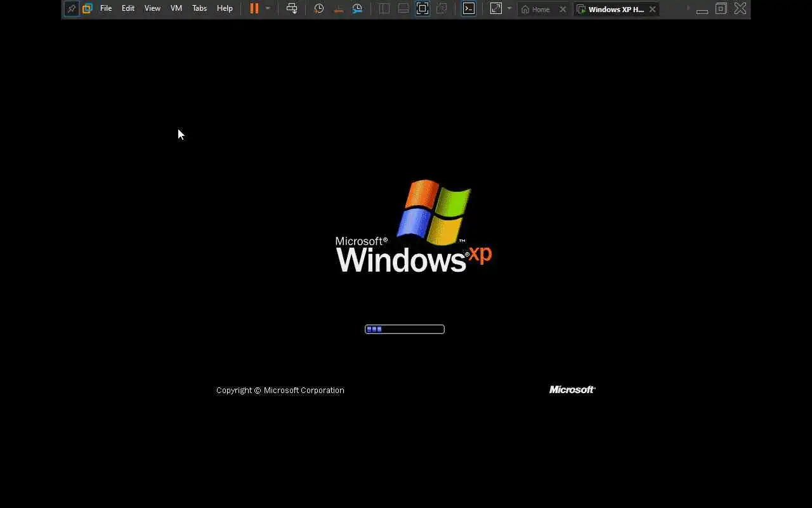
Task: Open the Help menu
Action: [x=225, y=9]
